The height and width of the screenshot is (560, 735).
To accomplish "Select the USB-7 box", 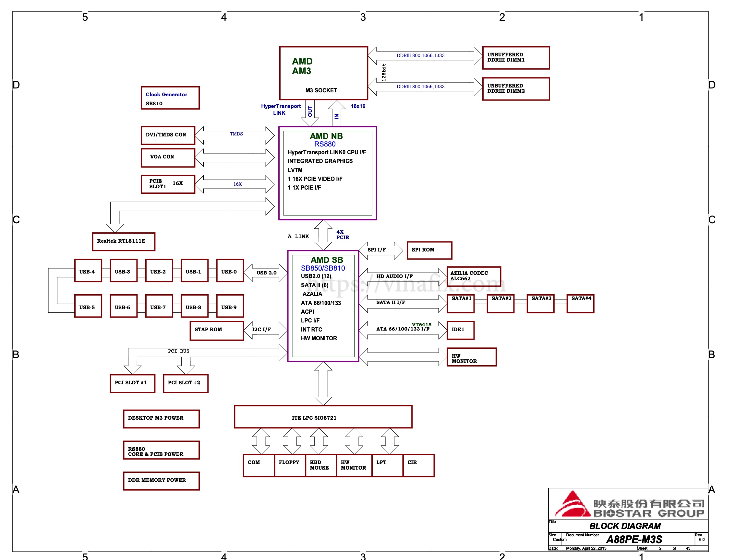I will pyautogui.click(x=159, y=306).
